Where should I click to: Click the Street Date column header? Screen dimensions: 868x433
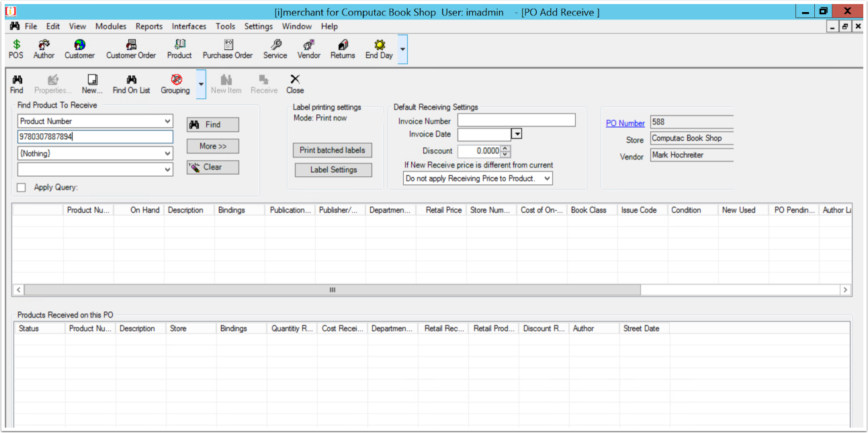[645, 328]
